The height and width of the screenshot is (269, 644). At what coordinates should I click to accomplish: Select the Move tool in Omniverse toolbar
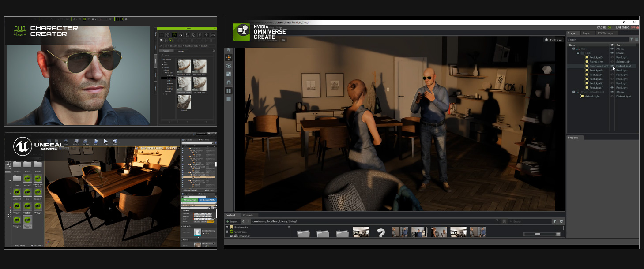[229, 57]
